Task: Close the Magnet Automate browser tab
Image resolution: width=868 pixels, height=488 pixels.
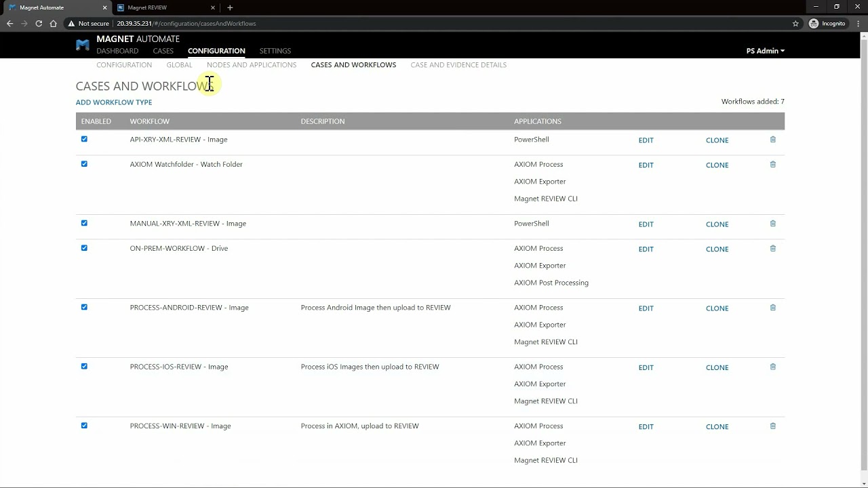Action: tap(104, 7)
